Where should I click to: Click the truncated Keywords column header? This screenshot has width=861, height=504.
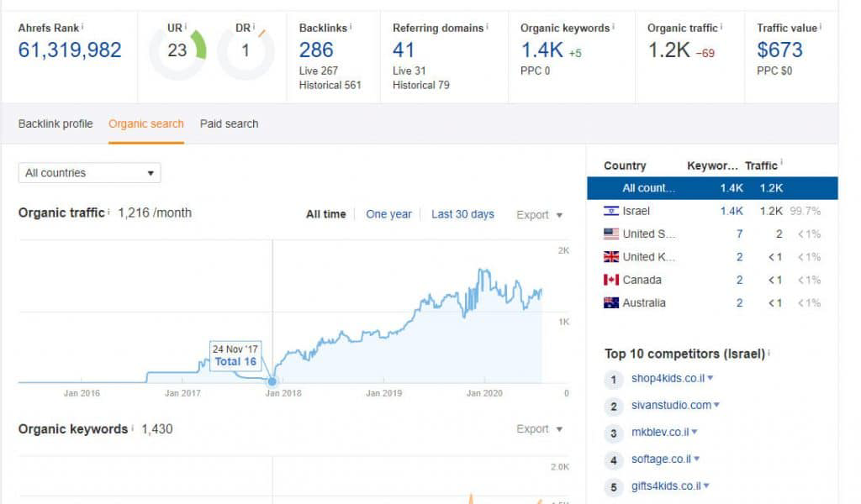[712, 165]
